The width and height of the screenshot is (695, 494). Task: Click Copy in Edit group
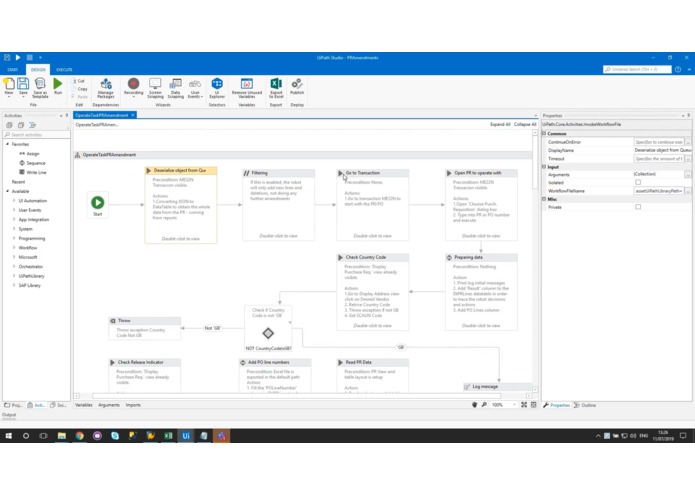pos(81,89)
